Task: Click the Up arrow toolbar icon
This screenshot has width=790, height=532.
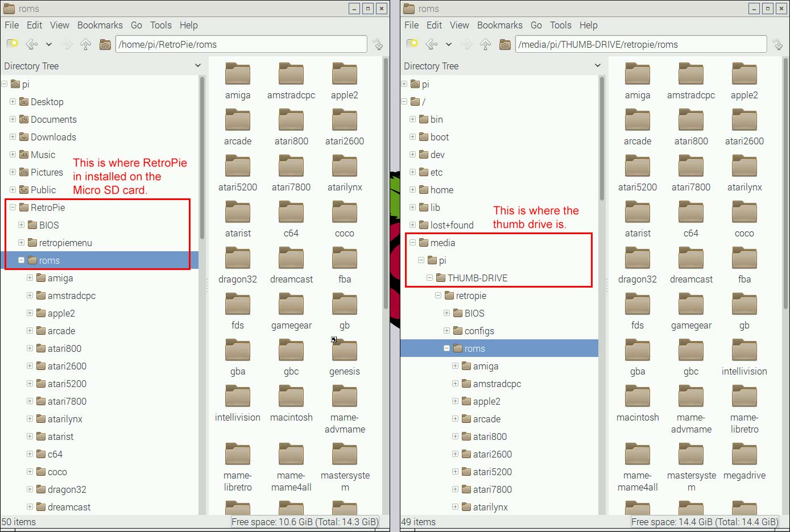Action: click(x=86, y=44)
